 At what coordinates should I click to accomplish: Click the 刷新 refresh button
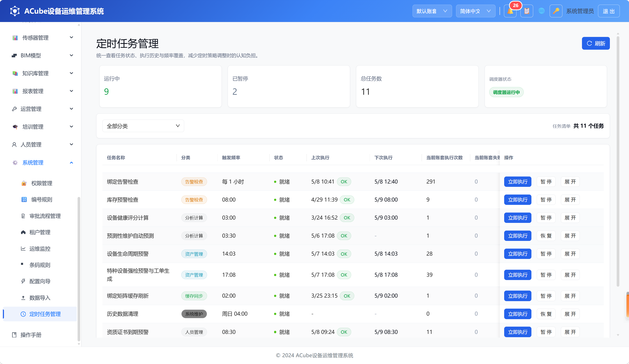(596, 44)
